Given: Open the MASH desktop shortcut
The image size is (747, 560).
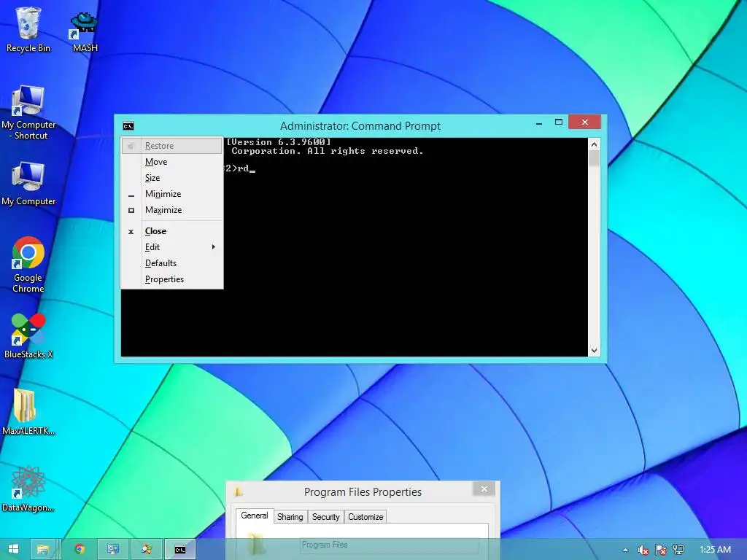Looking at the screenshot, I should click(x=85, y=31).
